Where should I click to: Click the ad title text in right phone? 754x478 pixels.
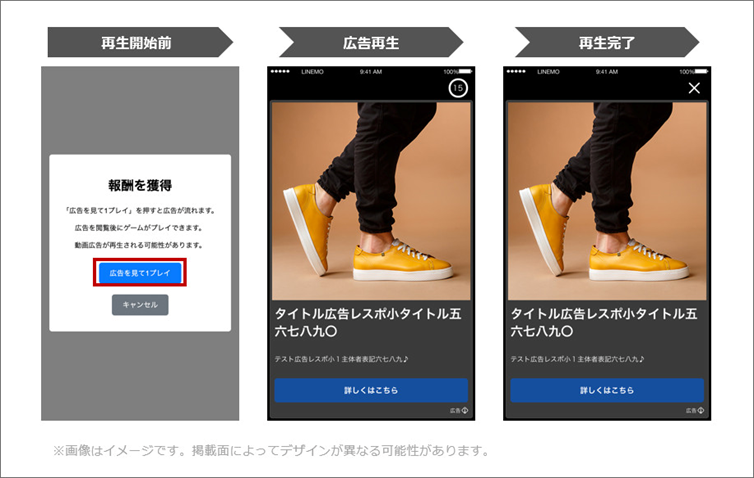[x=604, y=322]
